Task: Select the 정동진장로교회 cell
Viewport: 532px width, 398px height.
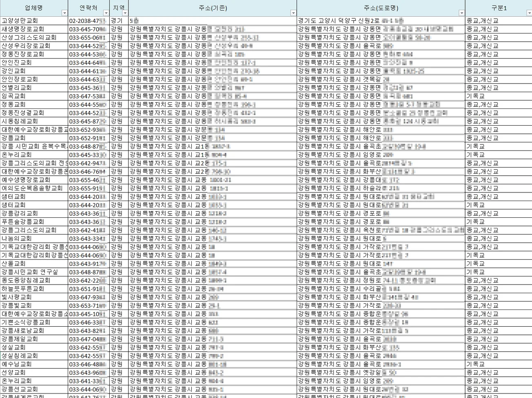Action: tap(34, 54)
